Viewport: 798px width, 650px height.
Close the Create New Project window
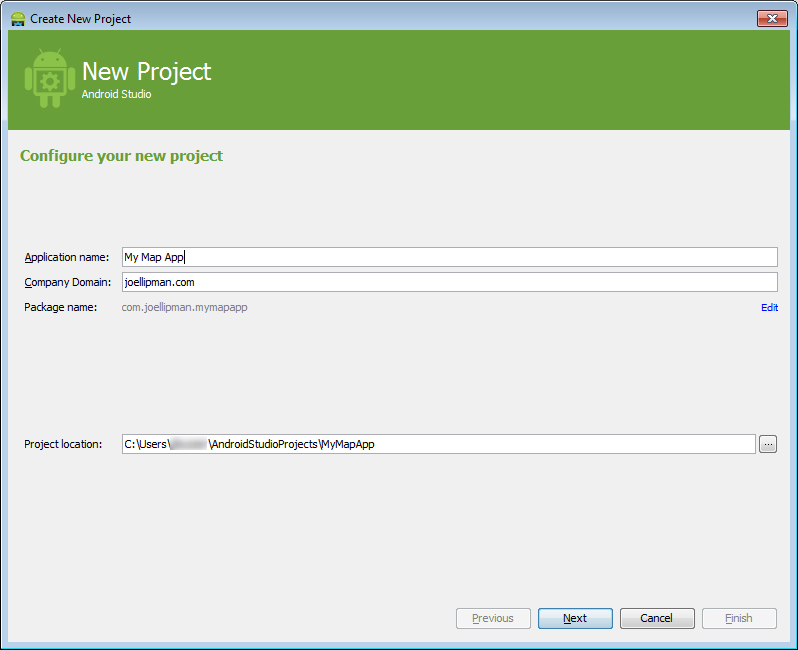pos(771,18)
